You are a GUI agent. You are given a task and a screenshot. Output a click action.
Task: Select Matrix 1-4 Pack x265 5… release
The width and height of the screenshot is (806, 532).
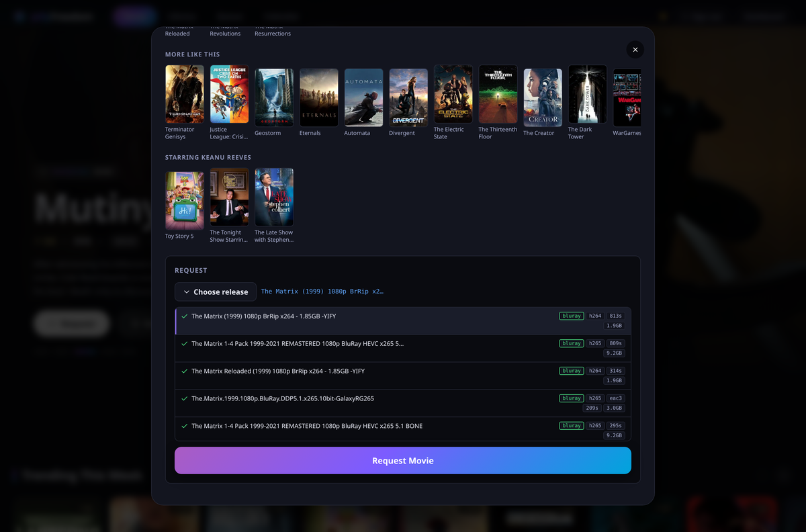point(403,349)
